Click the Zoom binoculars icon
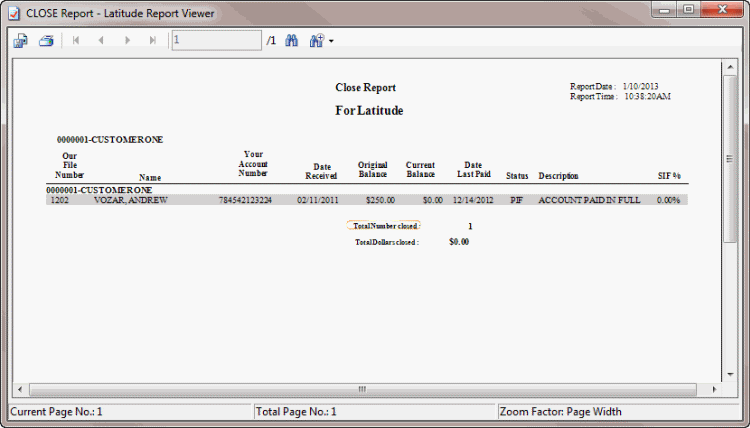 point(317,41)
